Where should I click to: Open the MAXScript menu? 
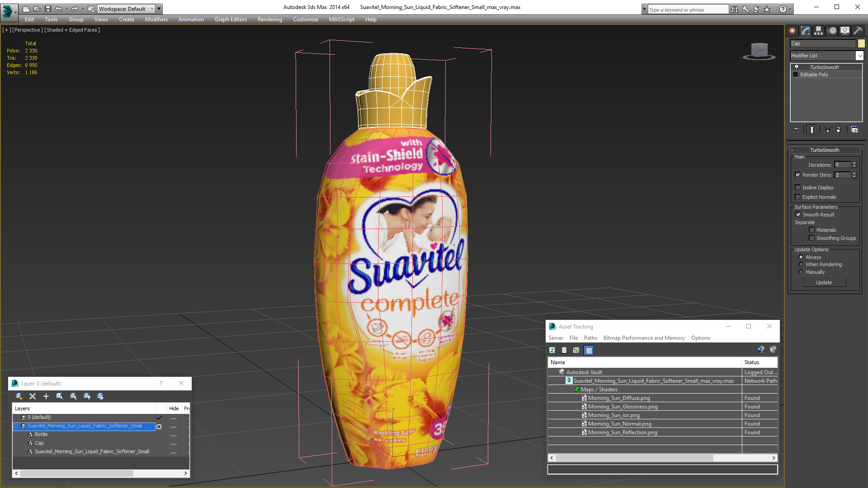[x=341, y=19]
